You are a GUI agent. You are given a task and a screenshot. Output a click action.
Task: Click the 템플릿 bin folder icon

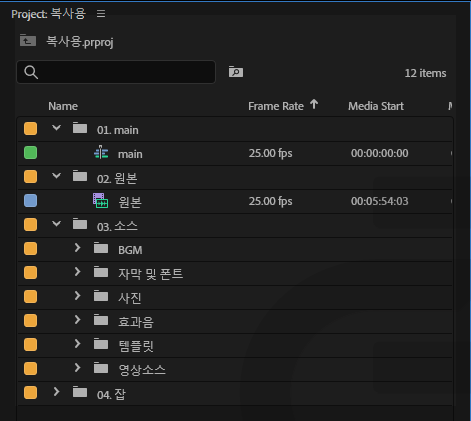click(x=101, y=344)
